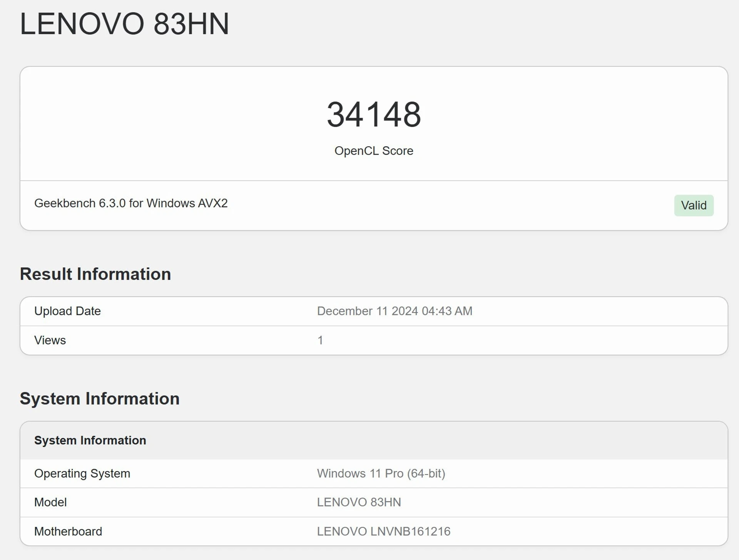739x560 pixels.
Task: Select the Views count value 1
Action: pyautogui.click(x=320, y=340)
